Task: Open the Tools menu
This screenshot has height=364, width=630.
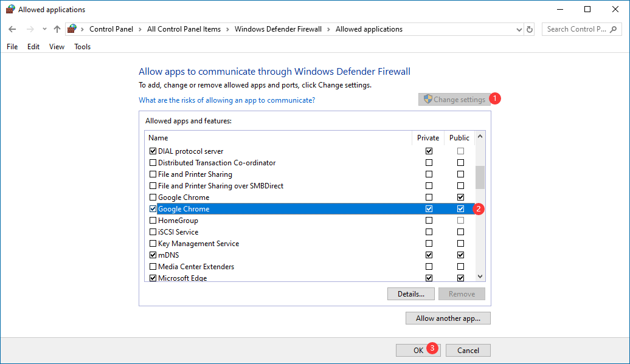Action: [x=82, y=46]
